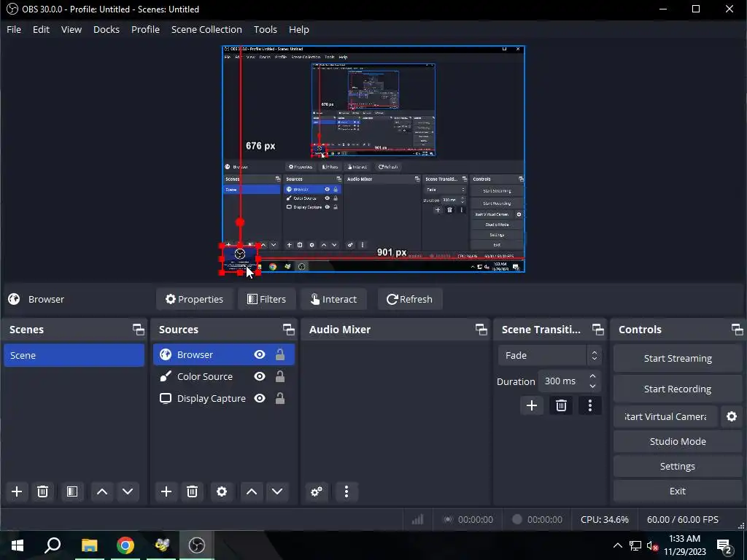
Task: Click the streaming status indicator icon
Action: [x=448, y=519]
